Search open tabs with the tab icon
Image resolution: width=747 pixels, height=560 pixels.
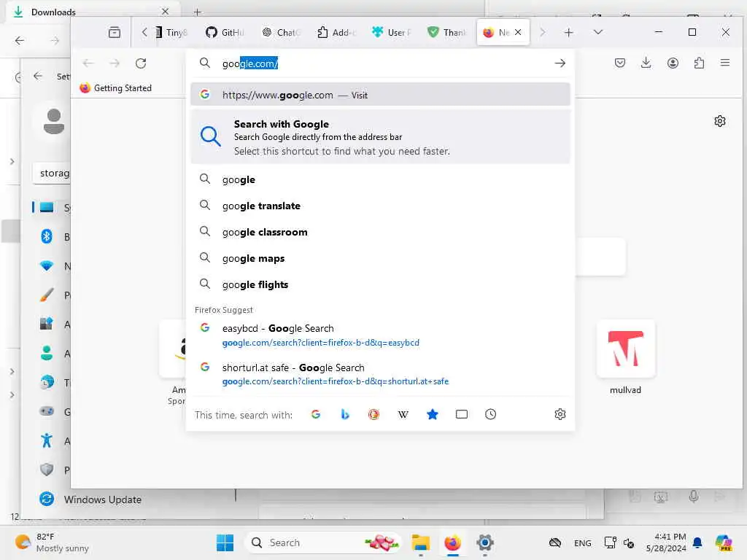[x=462, y=414]
